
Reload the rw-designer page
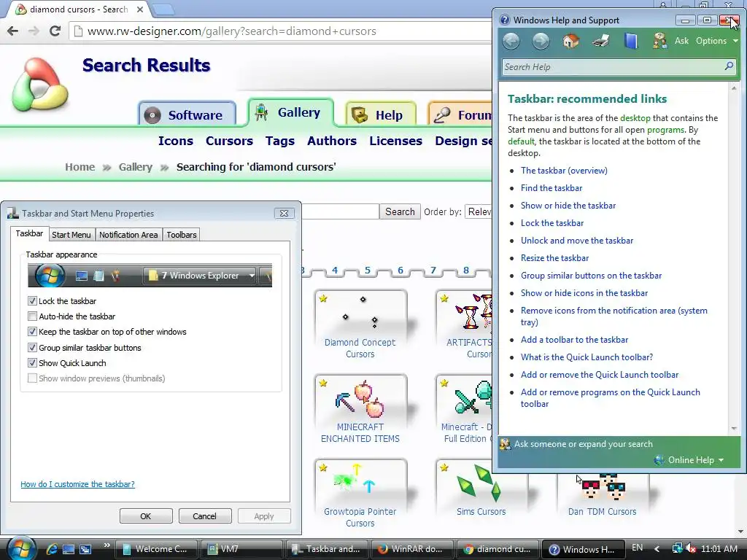click(x=55, y=31)
